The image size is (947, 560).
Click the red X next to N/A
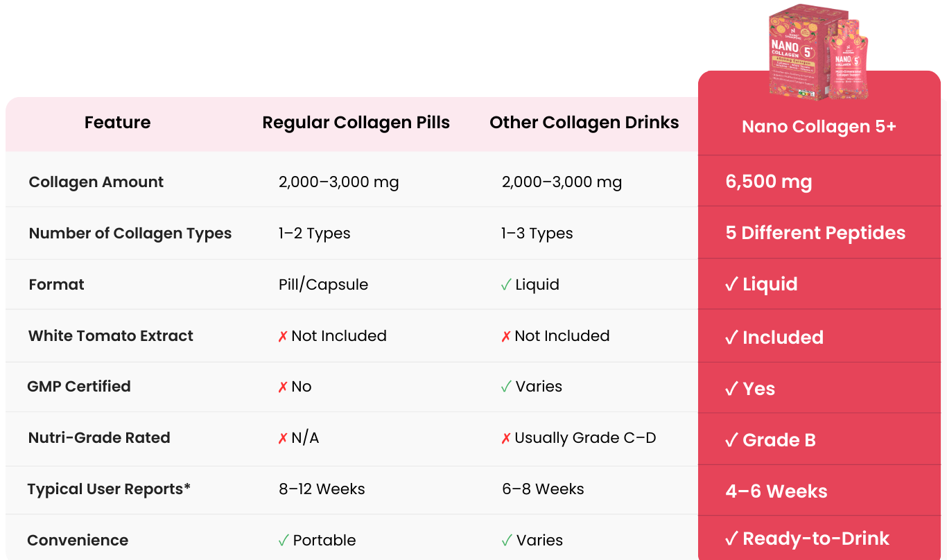point(283,439)
